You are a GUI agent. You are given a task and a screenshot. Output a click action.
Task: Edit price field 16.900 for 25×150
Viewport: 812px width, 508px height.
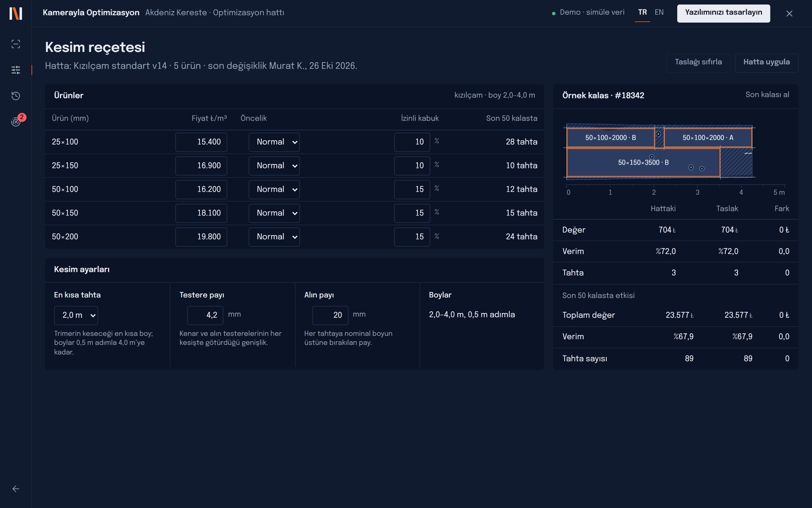201,166
